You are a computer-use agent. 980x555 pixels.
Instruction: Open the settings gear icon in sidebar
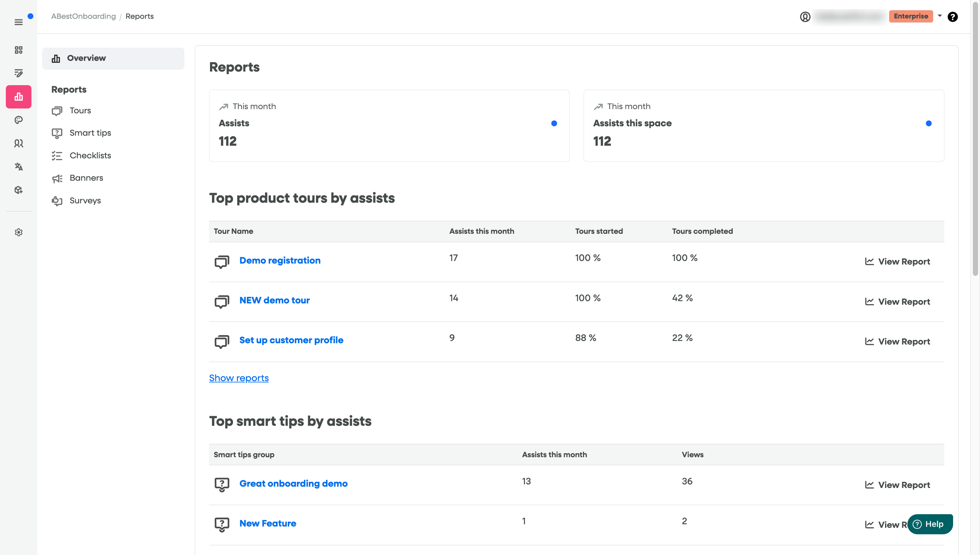pos(18,232)
